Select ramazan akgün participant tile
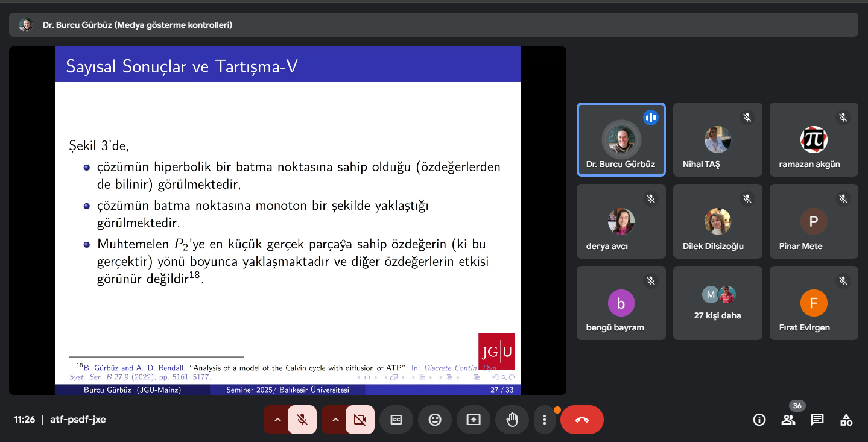This screenshot has width=868, height=442. (814, 140)
